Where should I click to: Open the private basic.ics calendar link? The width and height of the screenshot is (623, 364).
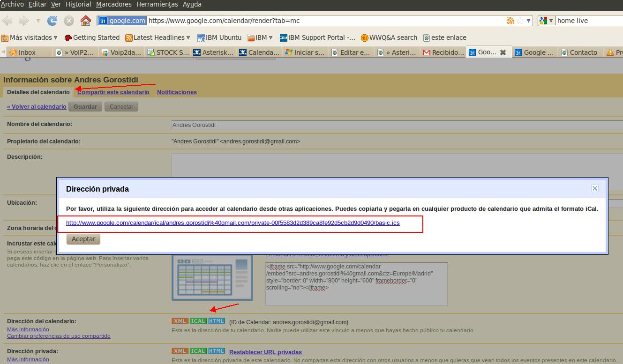tap(233, 223)
